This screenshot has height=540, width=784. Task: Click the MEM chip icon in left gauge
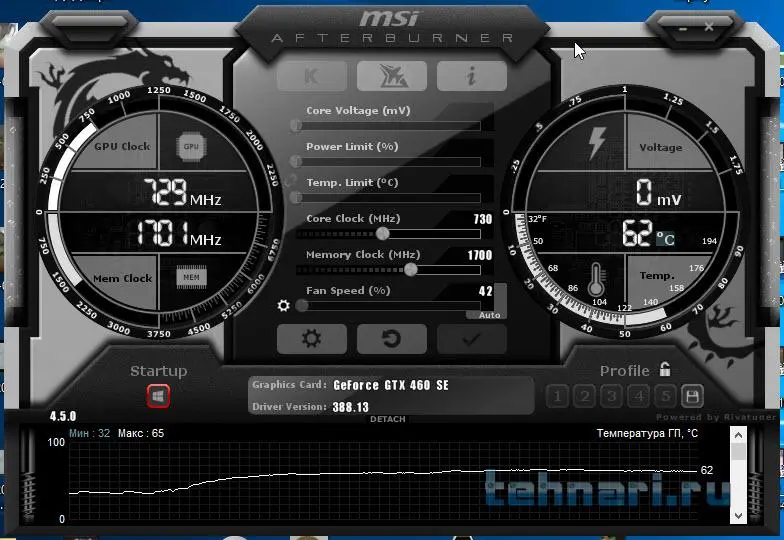click(x=191, y=277)
